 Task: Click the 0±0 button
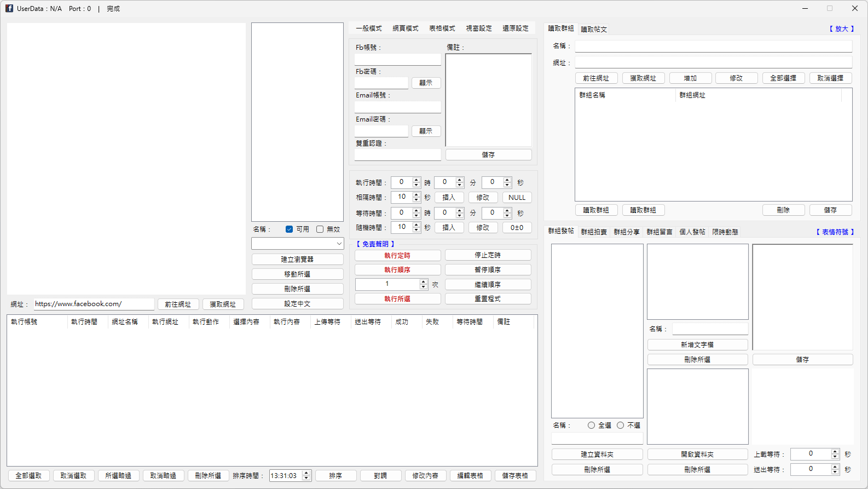pyautogui.click(x=517, y=228)
